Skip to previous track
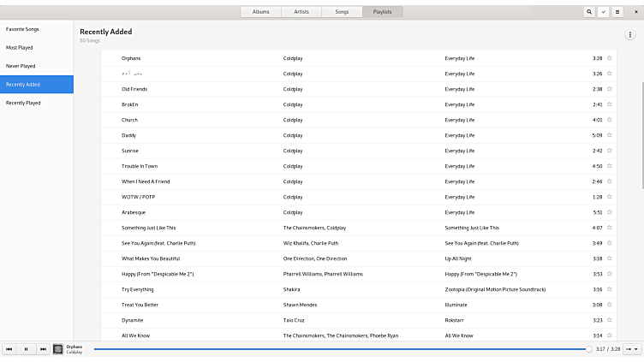Screen dimensions: 644x362 coord(9,349)
